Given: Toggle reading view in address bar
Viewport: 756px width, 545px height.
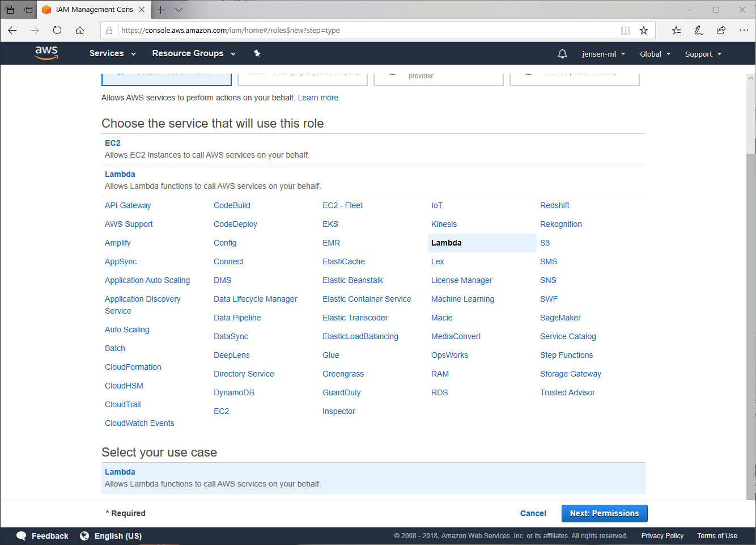Looking at the screenshot, I should coord(625,30).
